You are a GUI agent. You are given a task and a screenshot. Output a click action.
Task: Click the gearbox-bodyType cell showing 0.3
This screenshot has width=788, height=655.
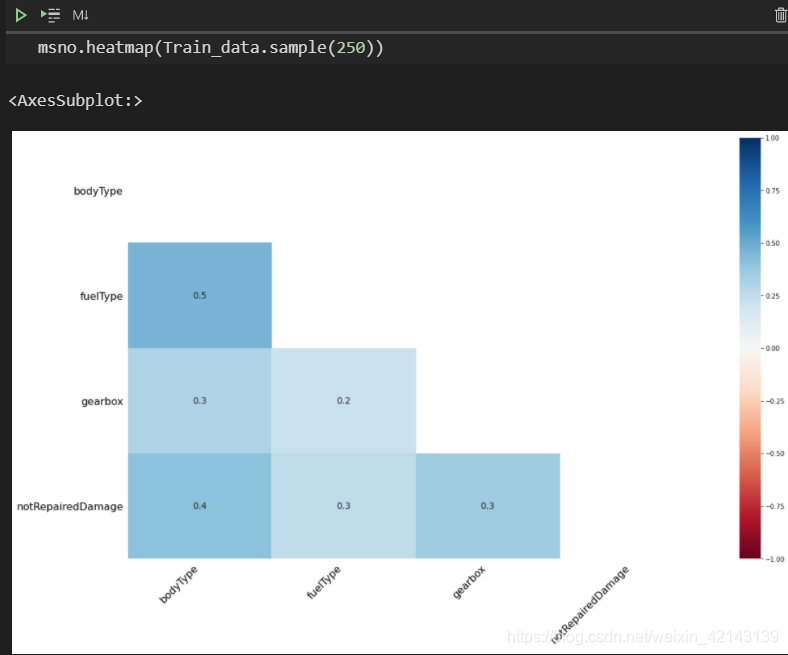199,400
